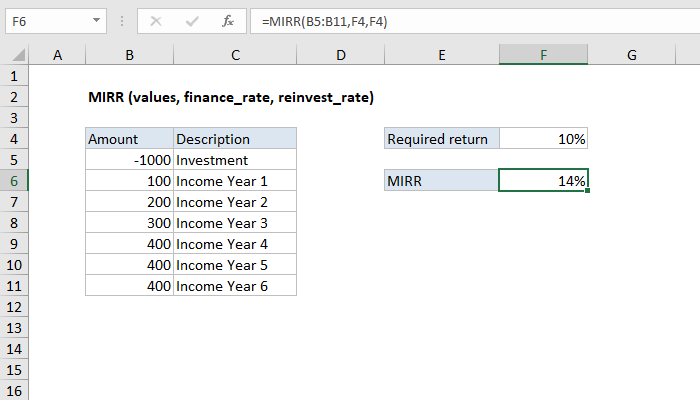Select row 15 header
The width and height of the screenshot is (700, 400).
point(14,370)
